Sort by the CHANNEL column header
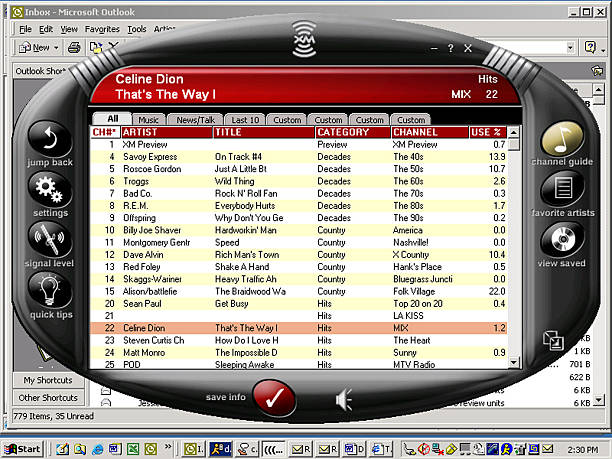Viewport: 612px width, 459px height. pos(430,132)
